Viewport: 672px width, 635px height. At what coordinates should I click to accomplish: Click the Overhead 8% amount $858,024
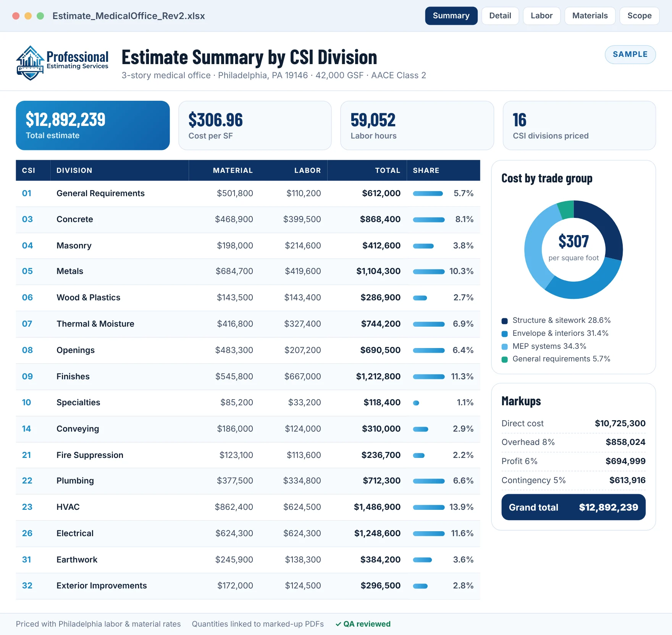625,442
